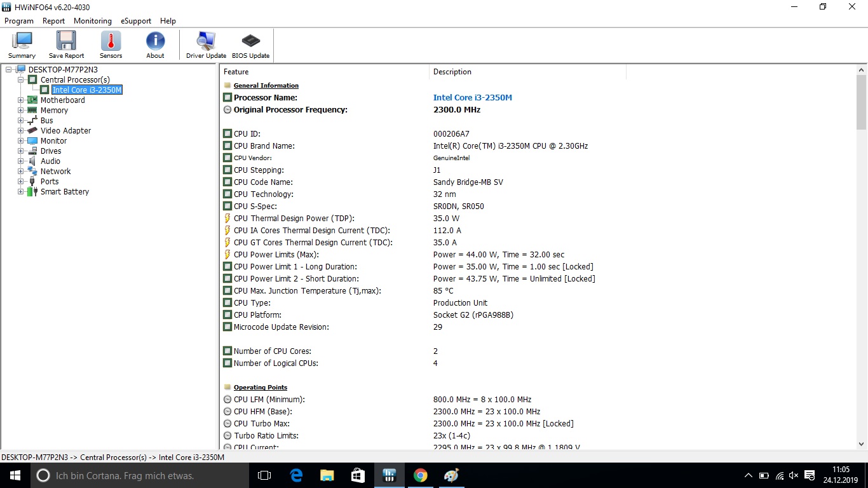Select the Memory tree item
Screen dimensions: 868x488
[54, 110]
